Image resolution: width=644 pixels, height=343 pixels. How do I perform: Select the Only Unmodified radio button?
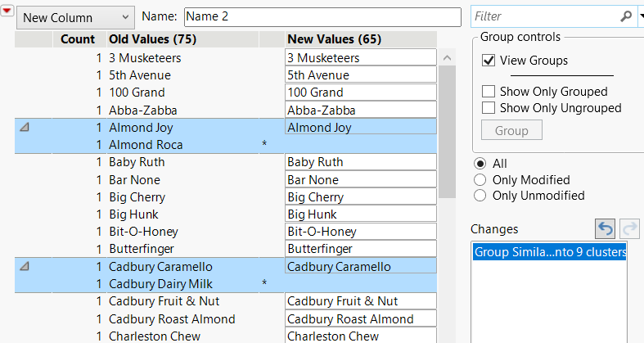coord(480,196)
